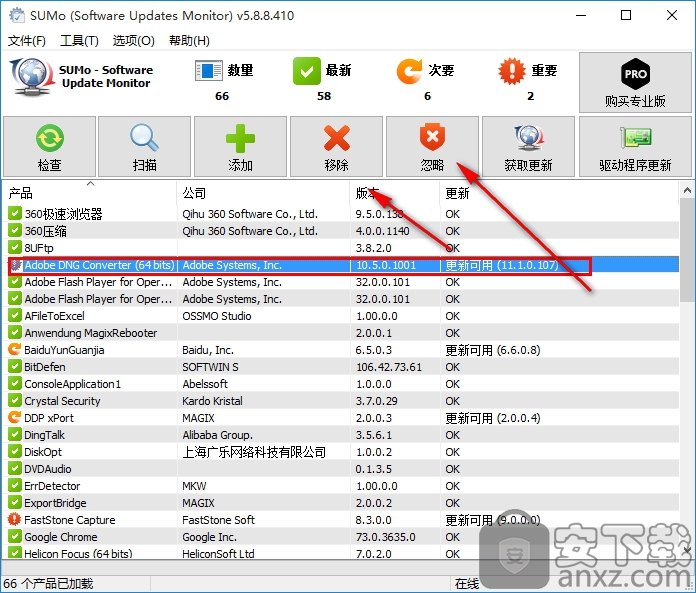The height and width of the screenshot is (593, 696).
Task: Select Helicon Focus (64 bits) row
Action: (342, 553)
